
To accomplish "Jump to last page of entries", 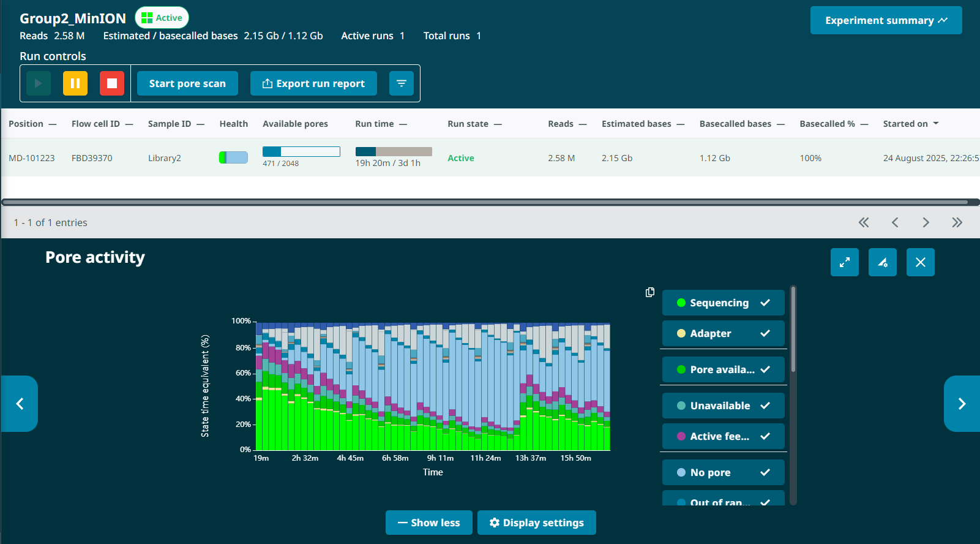I will pos(957,222).
